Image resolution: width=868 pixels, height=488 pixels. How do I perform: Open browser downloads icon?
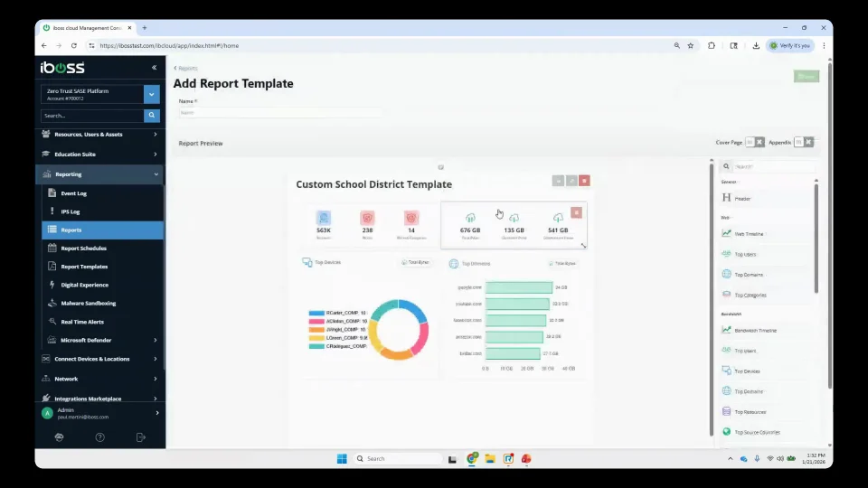[x=756, y=46]
